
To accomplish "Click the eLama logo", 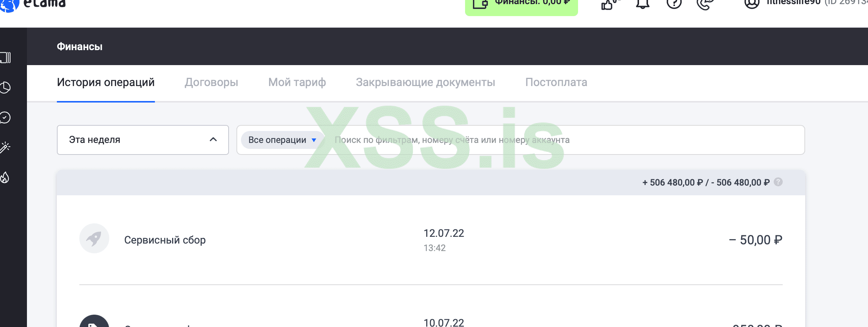I will coord(33,4).
